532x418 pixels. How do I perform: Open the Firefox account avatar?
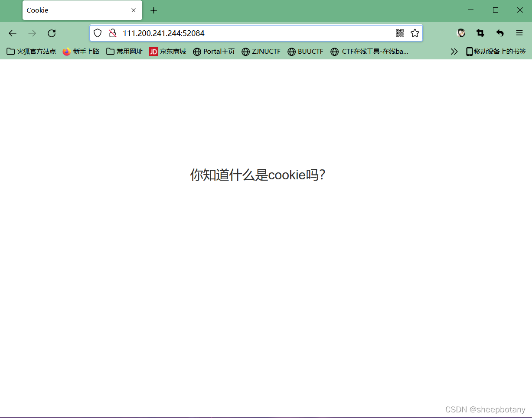coord(461,33)
